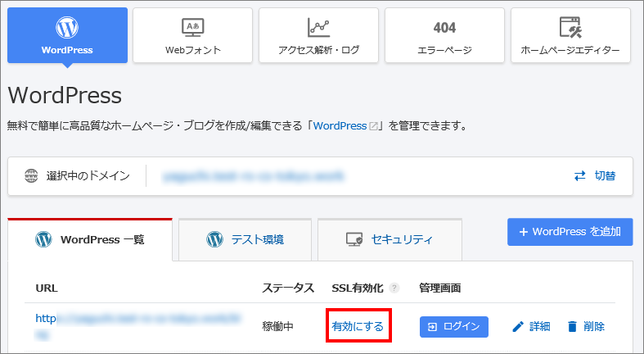Click 削除 to delete the site
This screenshot has width=644, height=354.
pyautogui.click(x=586, y=326)
